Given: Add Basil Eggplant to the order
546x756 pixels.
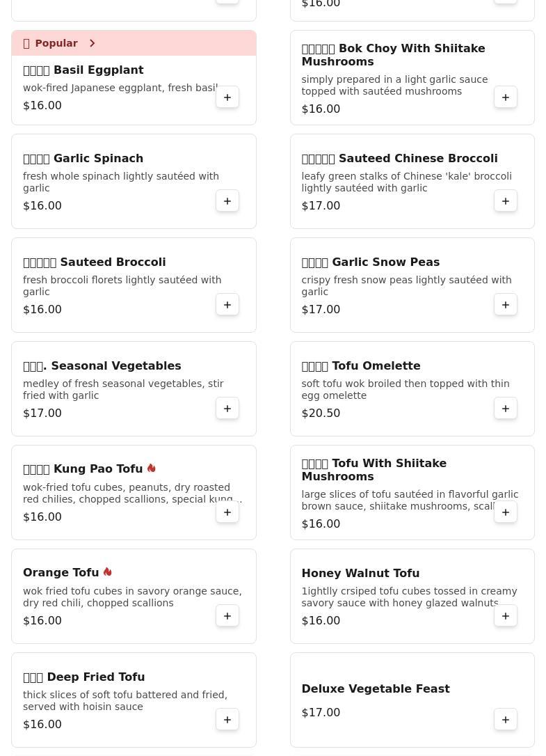Looking at the screenshot, I should click(x=227, y=97).
